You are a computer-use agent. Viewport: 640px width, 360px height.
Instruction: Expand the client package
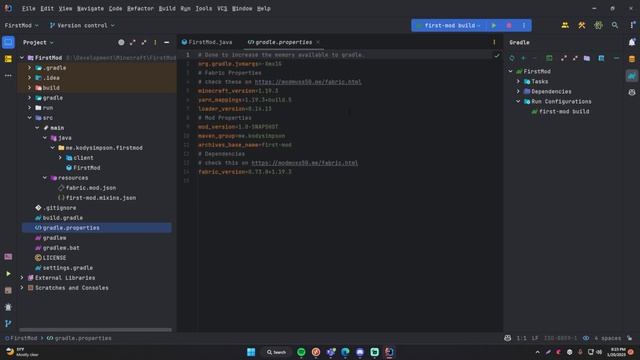coord(60,158)
